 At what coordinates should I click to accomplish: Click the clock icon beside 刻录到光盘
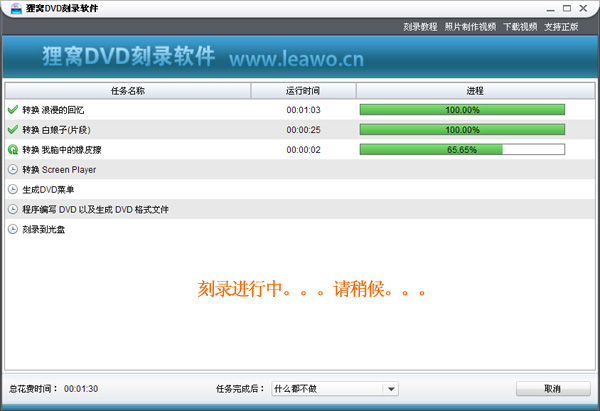[13, 229]
